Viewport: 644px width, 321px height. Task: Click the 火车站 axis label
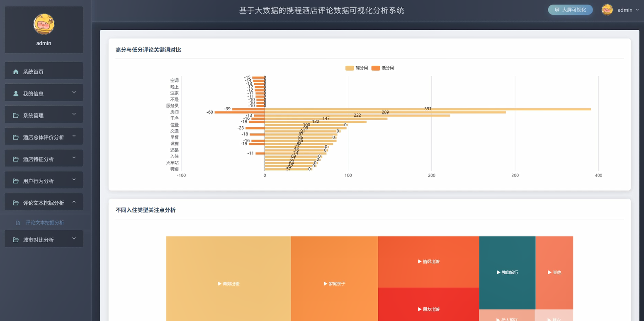click(x=172, y=163)
